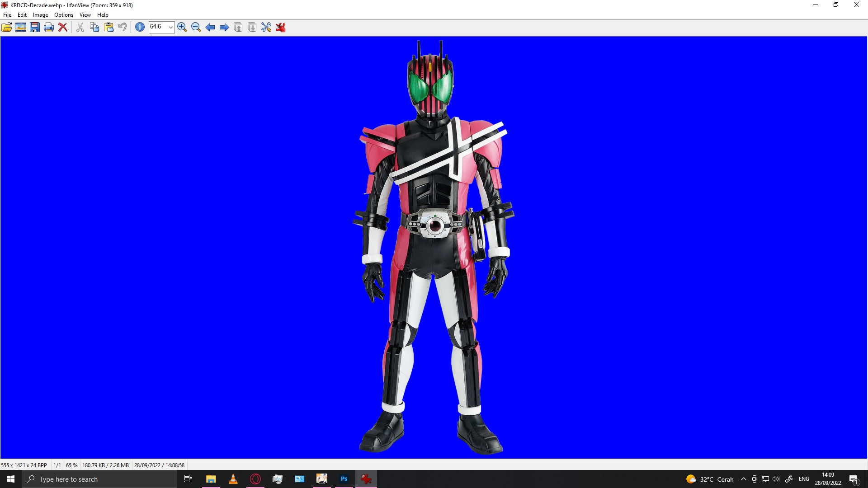Expand the zoom percentage dropdown arrow
This screenshot has height=488, width=868.
(170, 27)
